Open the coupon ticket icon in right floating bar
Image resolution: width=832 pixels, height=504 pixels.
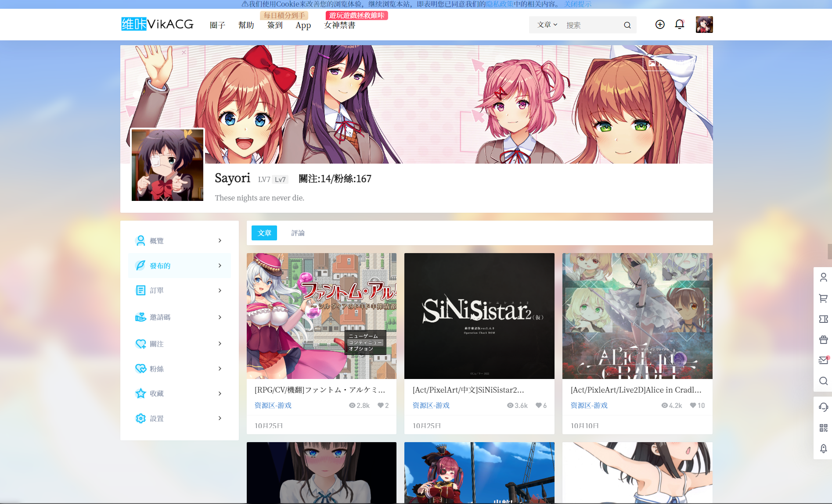[823, 319]
